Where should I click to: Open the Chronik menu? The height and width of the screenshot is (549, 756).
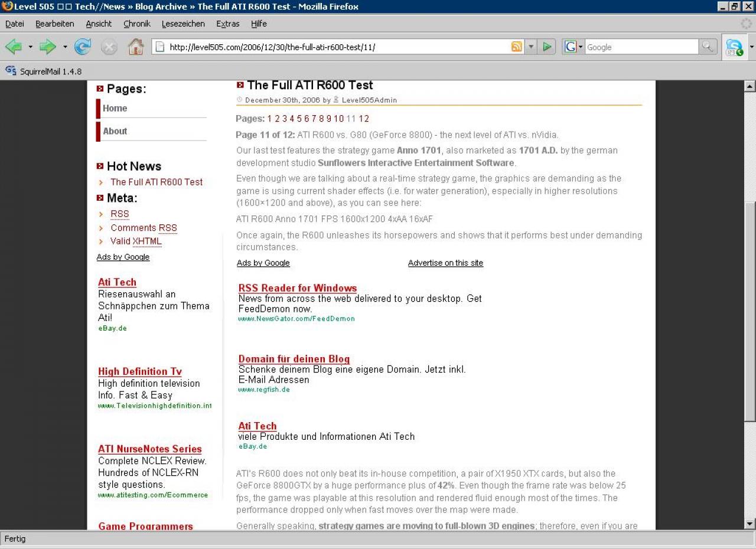[137, 24]
